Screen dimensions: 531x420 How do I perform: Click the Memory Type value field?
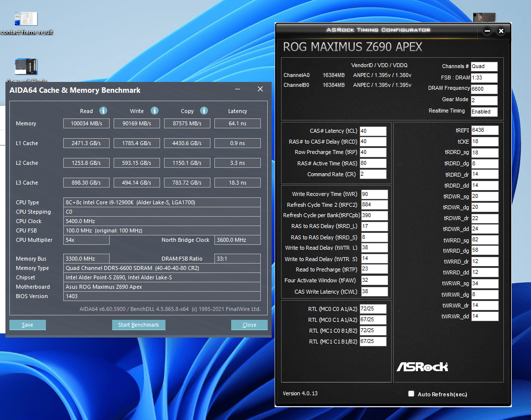pos(162,268)
